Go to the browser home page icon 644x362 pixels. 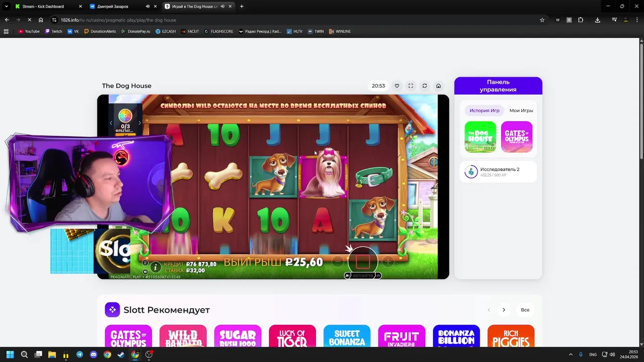41,20
